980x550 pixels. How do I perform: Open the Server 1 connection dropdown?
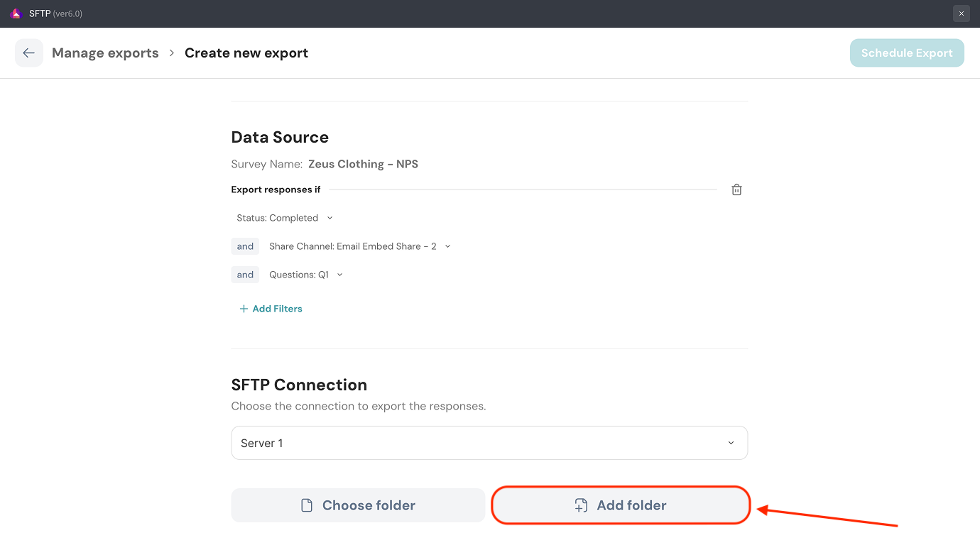(489, 443)
